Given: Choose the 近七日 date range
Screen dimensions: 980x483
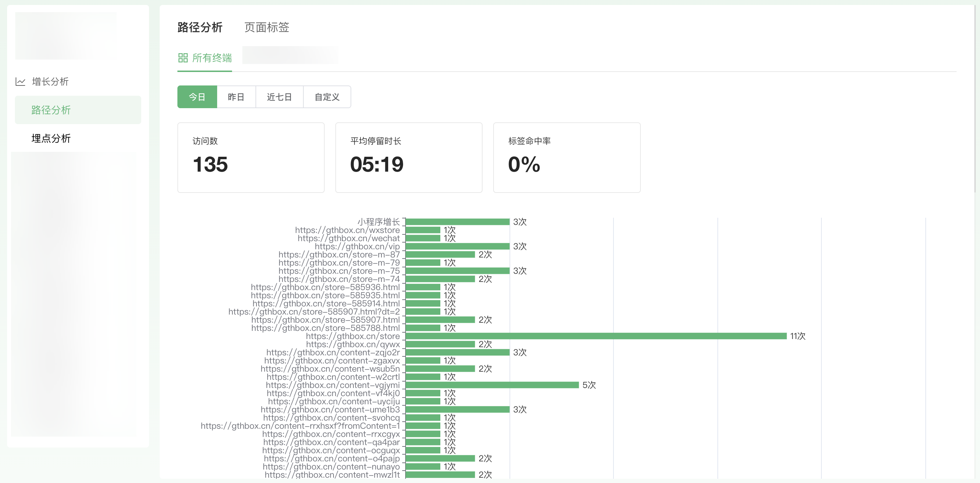Looking at the screenshot, I should pyautogui.click(x=279, y=97).
